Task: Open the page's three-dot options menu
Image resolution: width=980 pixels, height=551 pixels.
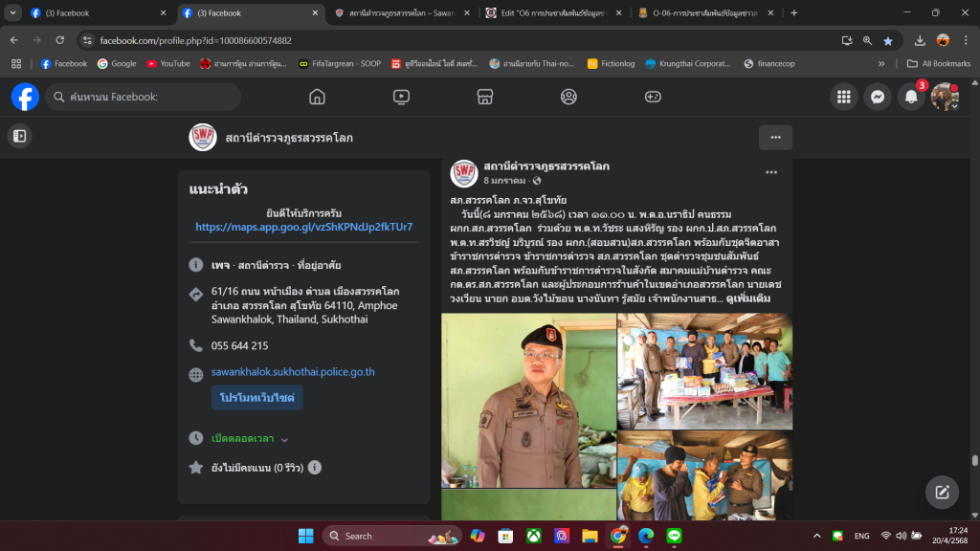Action: coord(775,138)
